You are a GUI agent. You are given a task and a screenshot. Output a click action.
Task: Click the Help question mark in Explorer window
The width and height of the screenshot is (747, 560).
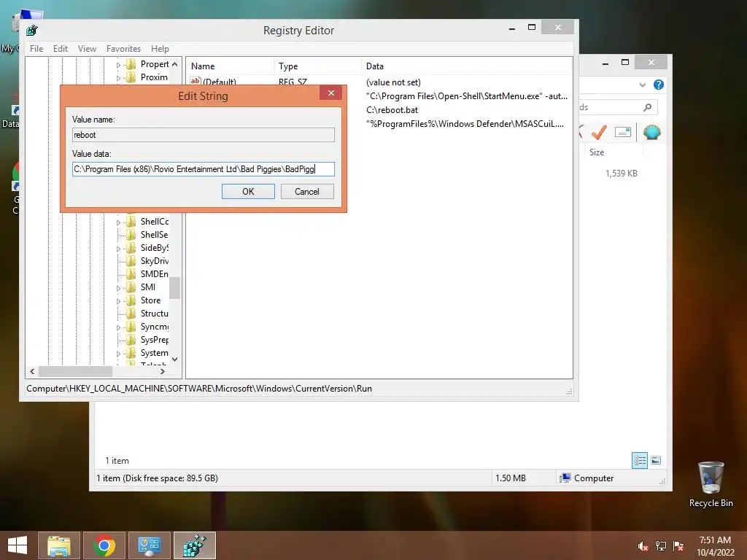pos(659,85)
